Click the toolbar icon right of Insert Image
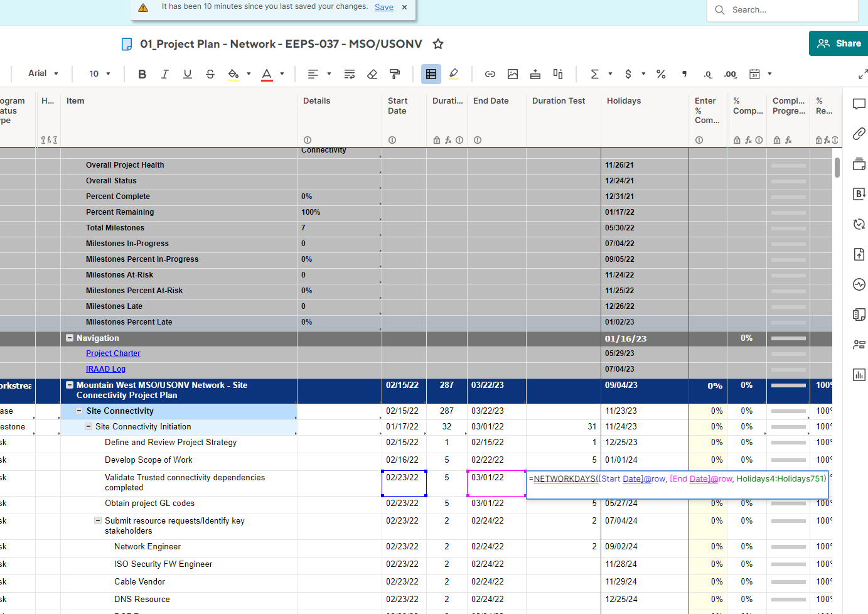Screen dimensions: 868x614 (x=535, y=74)
